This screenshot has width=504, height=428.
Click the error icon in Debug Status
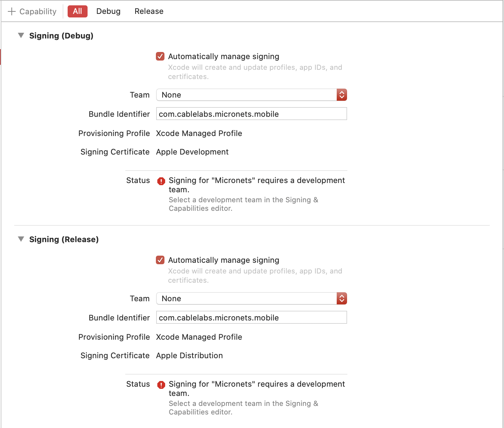[x=161, y=181]
